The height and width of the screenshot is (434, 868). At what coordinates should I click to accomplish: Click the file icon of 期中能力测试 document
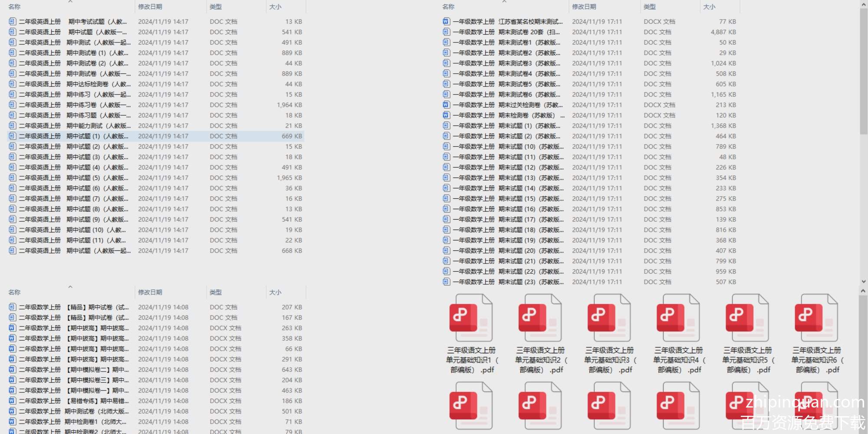(12, 125)
